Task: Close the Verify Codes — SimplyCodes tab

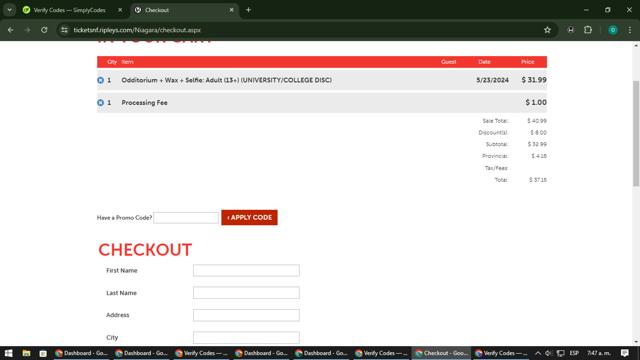Action: tap(120, 10)
